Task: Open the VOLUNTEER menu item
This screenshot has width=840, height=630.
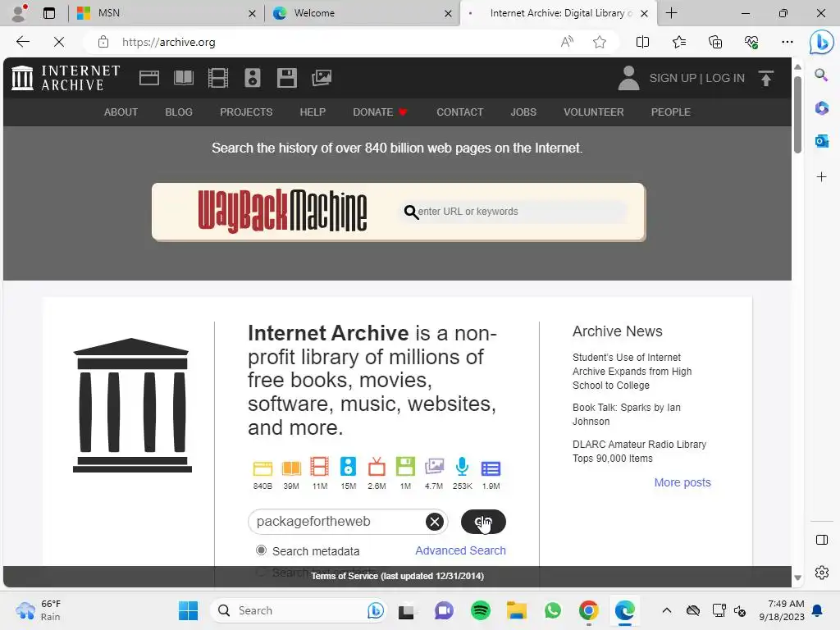Action: (594, 112)
